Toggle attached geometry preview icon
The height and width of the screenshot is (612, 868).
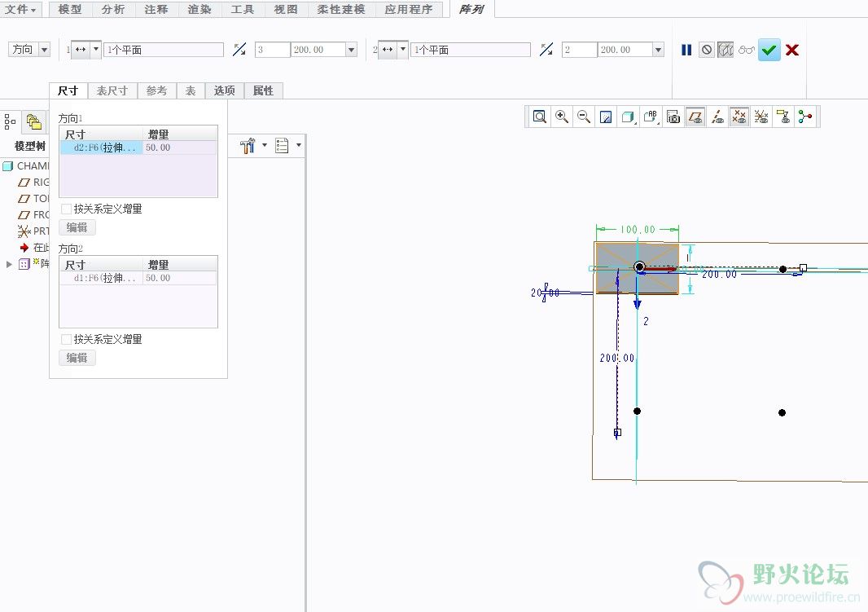click(726, 50)
